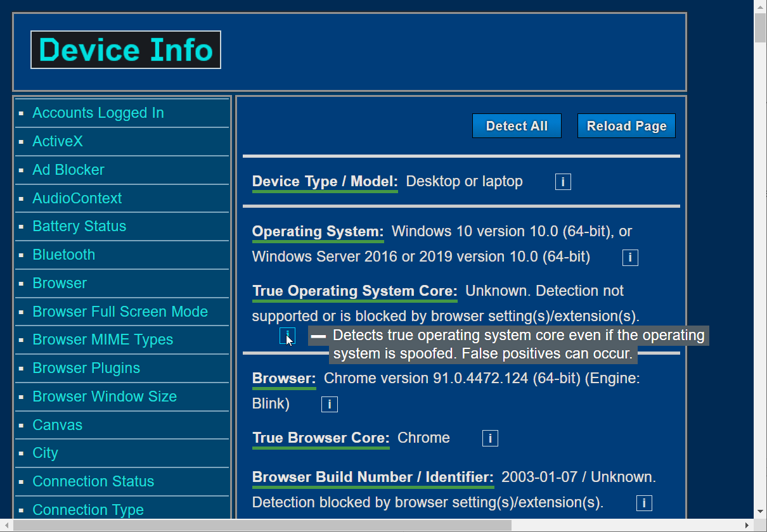Click the horizontal scrollbar thumb
Screen dimensions: 767x532
click(x=262, y=526)
